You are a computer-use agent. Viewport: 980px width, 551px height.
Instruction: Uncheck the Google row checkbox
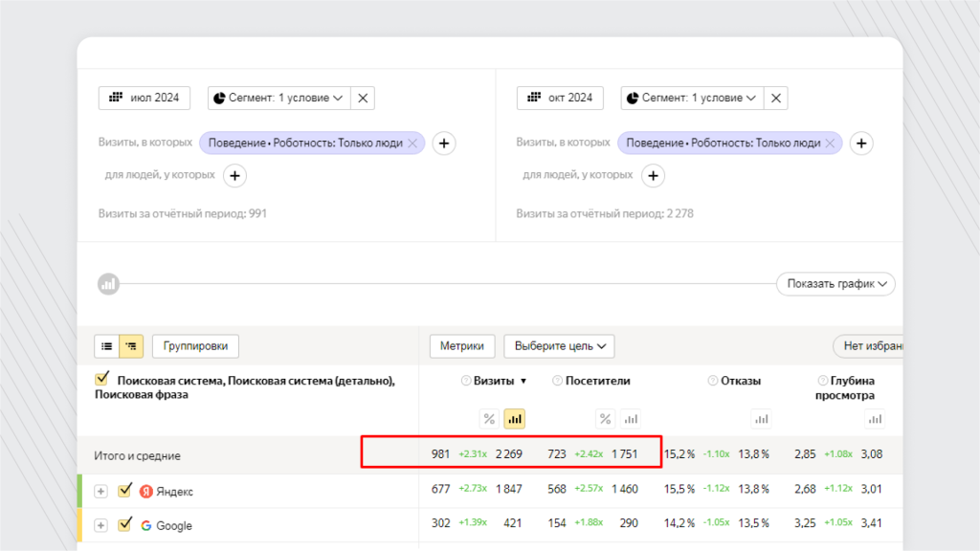point(125,523)
